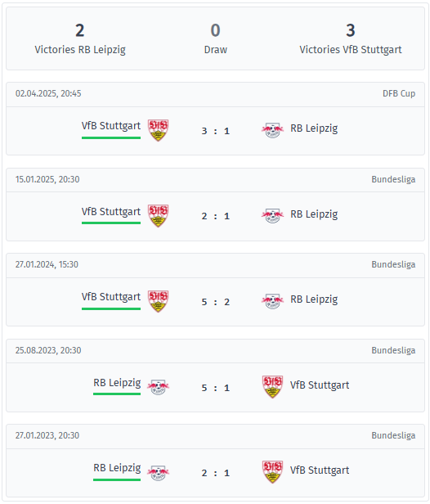Click VfB Stuttgart crest in 27.01.2023 match
This screenshot has height=504, width=430.
273,472
